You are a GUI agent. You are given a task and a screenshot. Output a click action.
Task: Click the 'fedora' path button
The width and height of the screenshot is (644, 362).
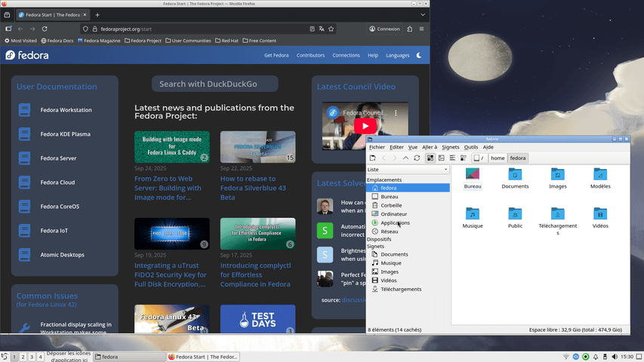coord(517,158)
